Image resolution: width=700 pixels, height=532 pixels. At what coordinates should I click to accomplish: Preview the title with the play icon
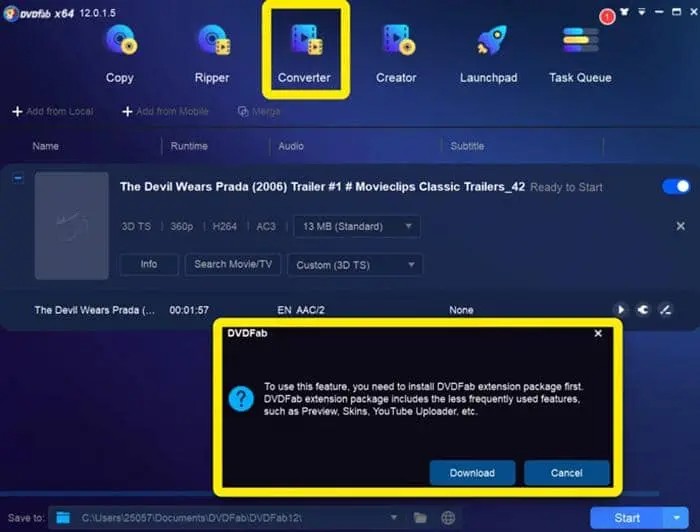621,310
